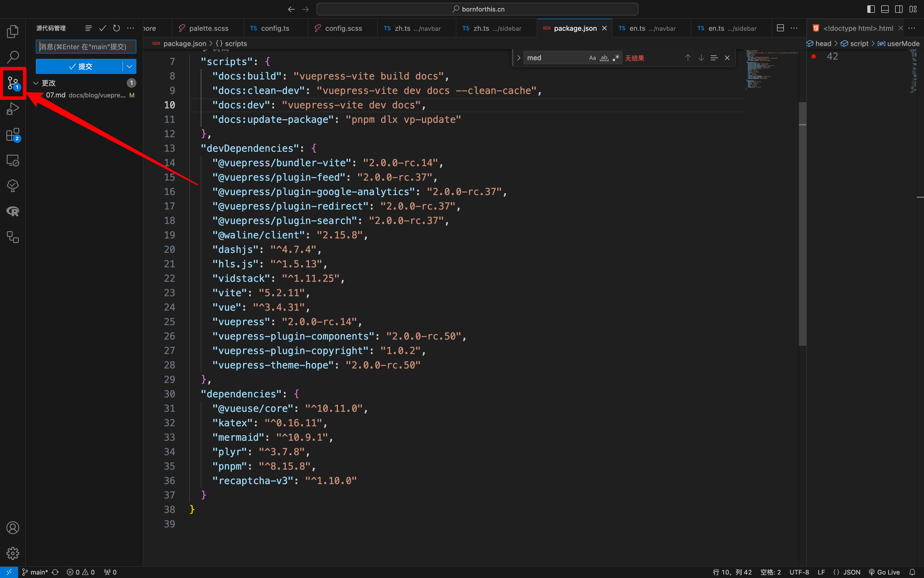This screenshot has width=924, height=578.
Task: Toggle bottom panel visibility
Action: 885,9
